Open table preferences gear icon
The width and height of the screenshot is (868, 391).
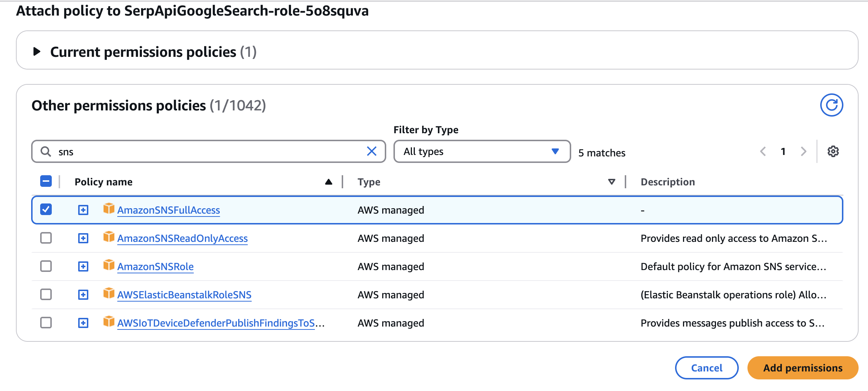point(833,151)
